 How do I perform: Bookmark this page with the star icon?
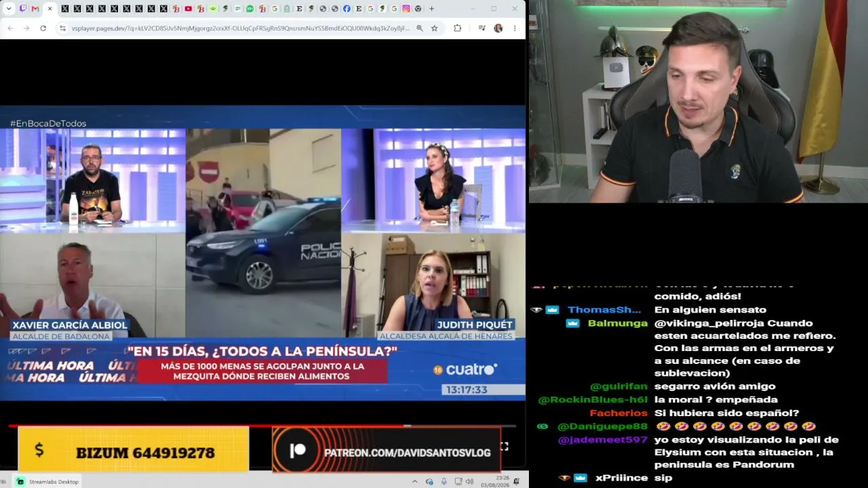tap(434, 28)
